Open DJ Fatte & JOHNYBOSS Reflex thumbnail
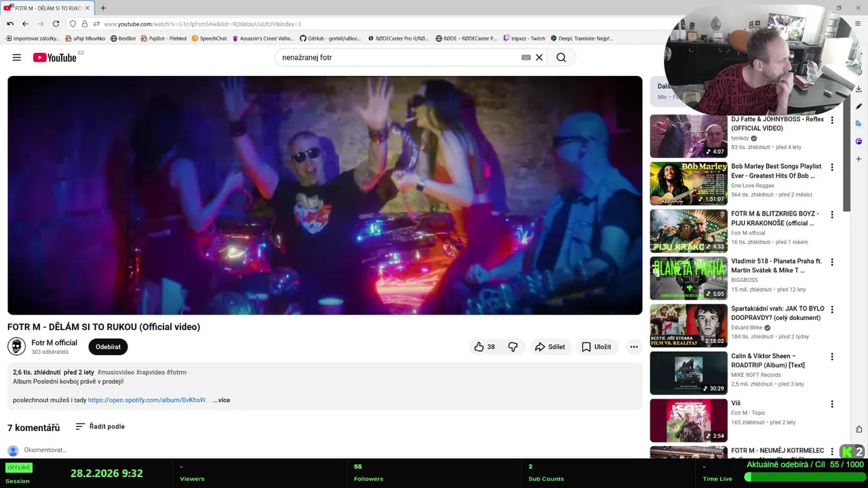The height and width of the screenshot is (488, 868). (x=688, y=136)
